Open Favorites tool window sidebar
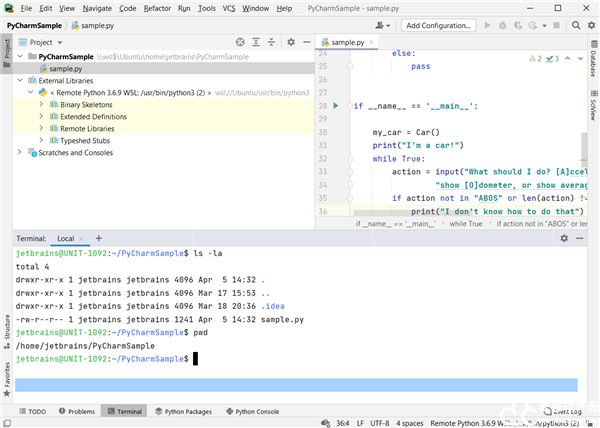 [7, 379]
